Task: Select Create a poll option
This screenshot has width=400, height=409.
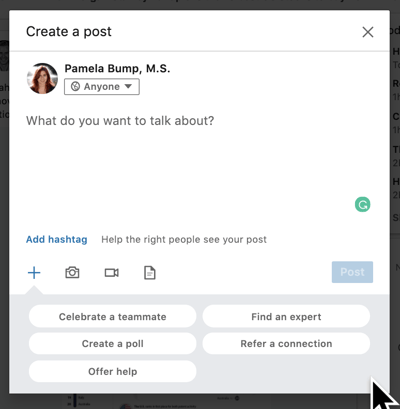Action: [113, 343]
